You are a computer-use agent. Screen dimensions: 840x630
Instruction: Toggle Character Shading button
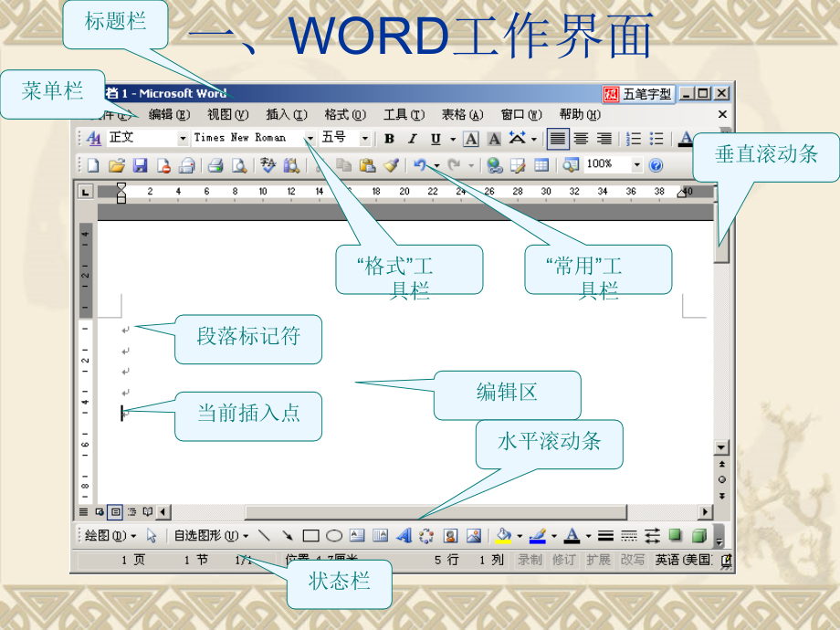click(x=494, y=139)
